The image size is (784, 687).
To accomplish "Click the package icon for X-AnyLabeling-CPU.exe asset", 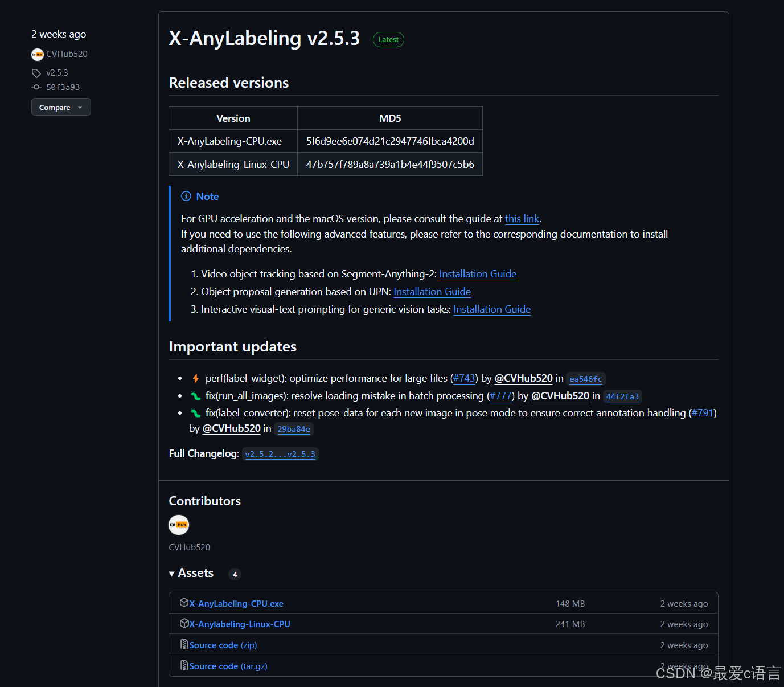I will (x=184, y=603).
